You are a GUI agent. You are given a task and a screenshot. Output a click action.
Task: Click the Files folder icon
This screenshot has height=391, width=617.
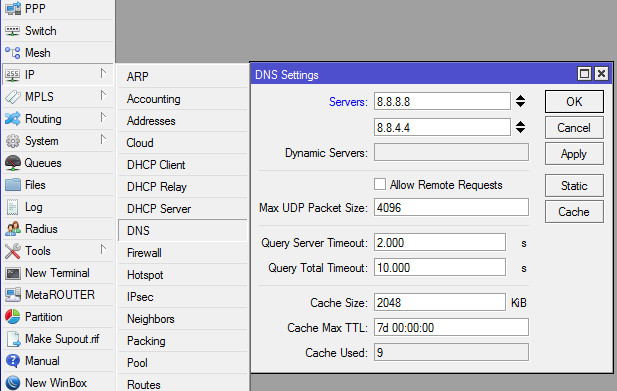[13, 184]
